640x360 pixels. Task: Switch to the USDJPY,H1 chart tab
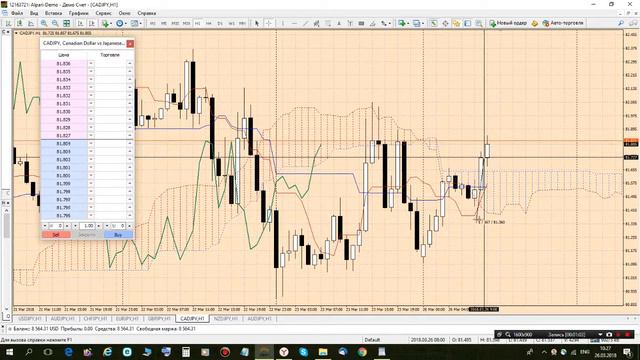coord(30,318)
